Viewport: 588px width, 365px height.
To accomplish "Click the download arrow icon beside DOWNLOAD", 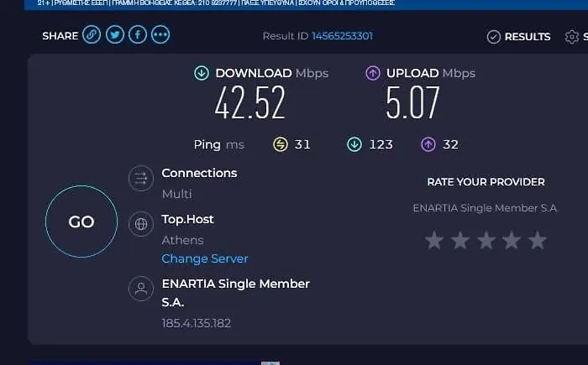I will pos(202,73).
